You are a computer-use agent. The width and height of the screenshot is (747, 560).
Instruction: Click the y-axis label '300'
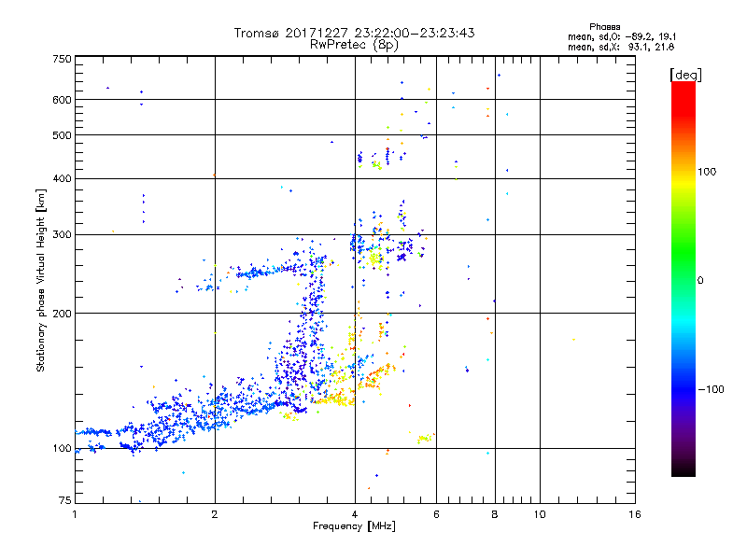point(62,235)
